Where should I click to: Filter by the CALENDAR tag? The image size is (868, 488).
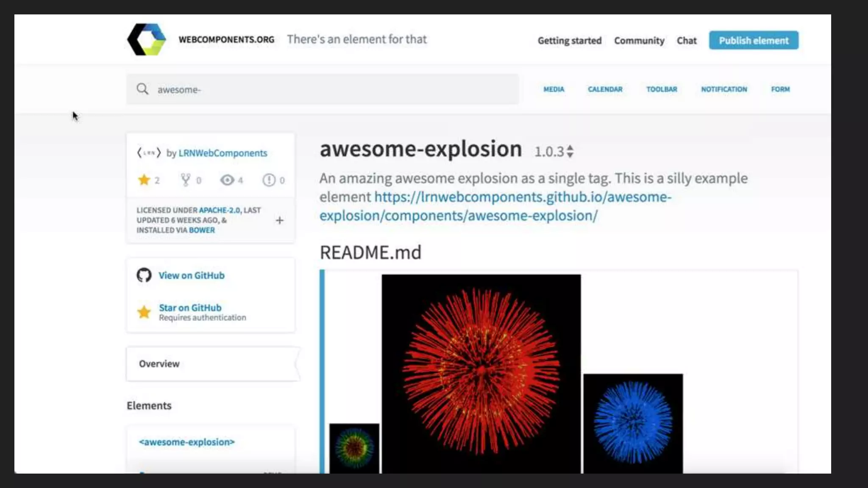605,89
